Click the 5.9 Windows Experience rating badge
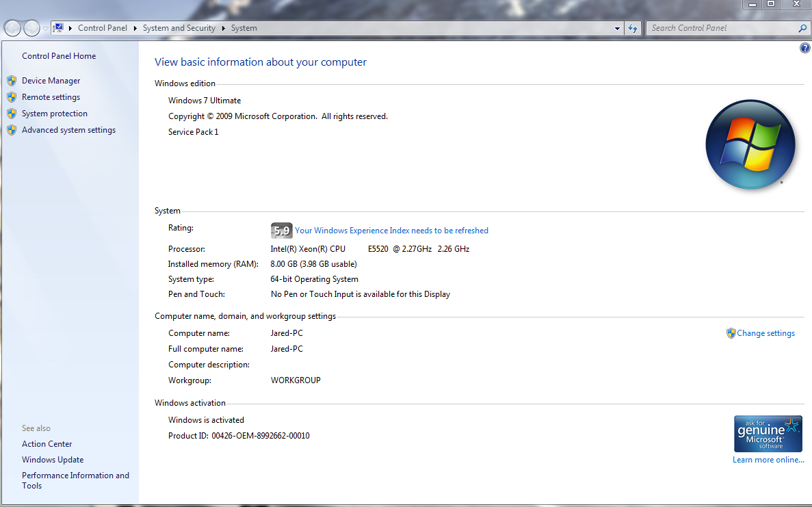 click(282, 231)
